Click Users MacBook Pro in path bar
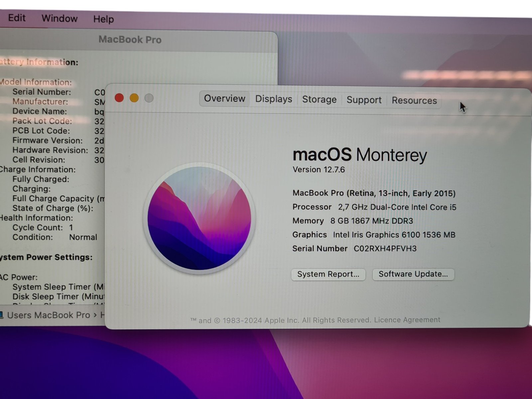The image size is (532, 399). tap(49, 315)
